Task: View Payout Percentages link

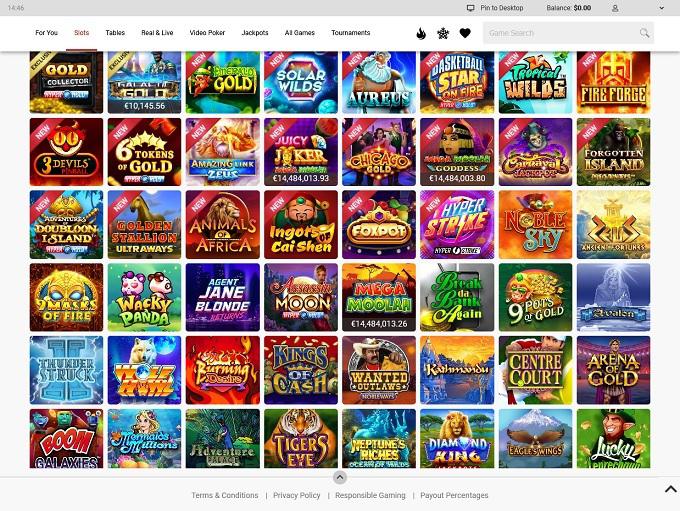Action: 454,495
